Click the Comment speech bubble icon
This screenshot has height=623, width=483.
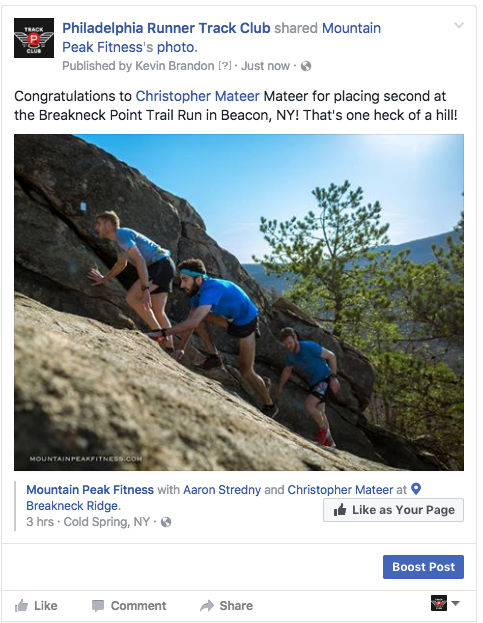coord(98,606)
